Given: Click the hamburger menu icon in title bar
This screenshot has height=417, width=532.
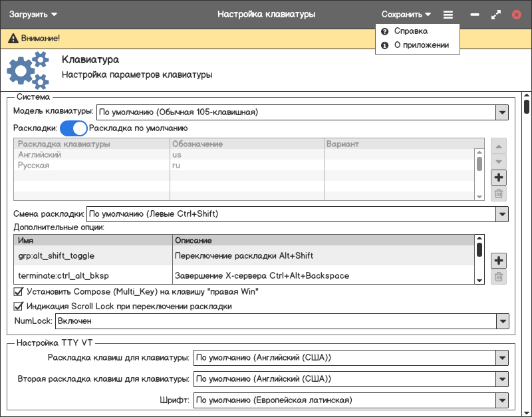Looking at the screenshot, I should [448, 14].
